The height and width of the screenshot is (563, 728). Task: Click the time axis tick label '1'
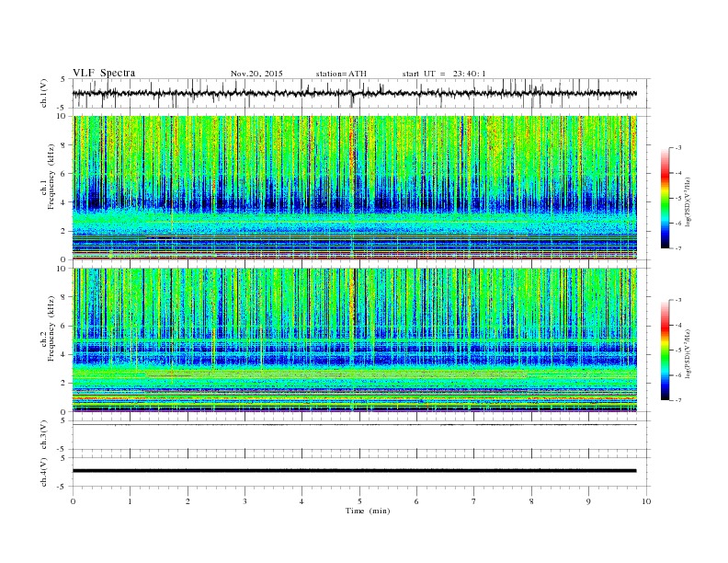pos(130,501)
